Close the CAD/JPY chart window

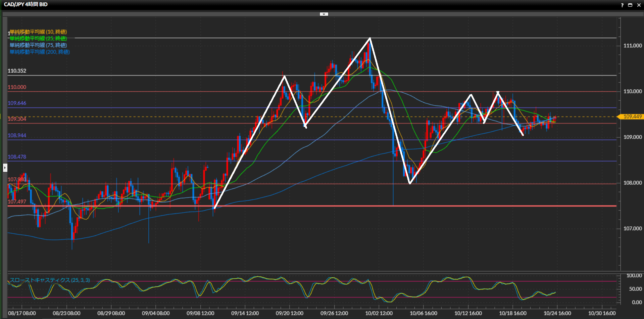click(639, 5)
